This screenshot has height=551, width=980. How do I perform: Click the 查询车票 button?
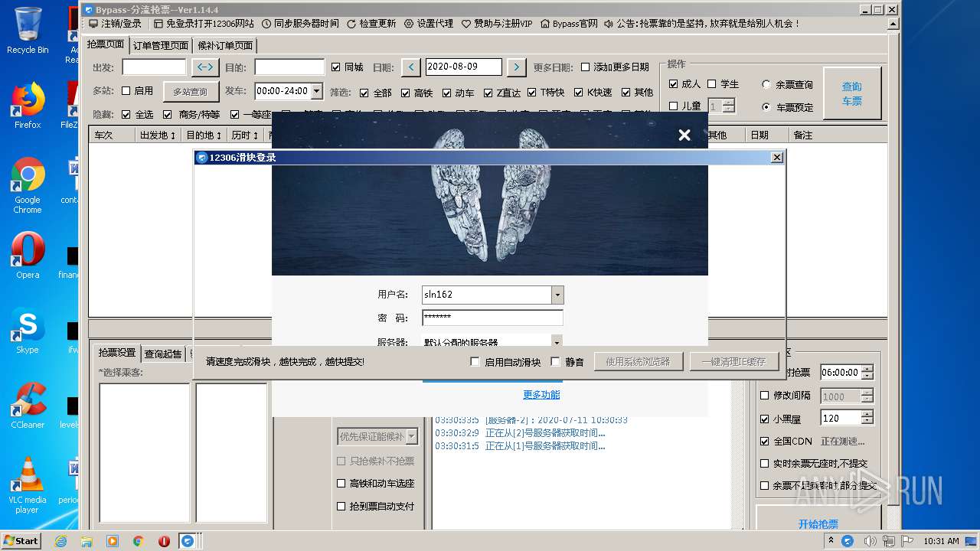tap(852, 93)
